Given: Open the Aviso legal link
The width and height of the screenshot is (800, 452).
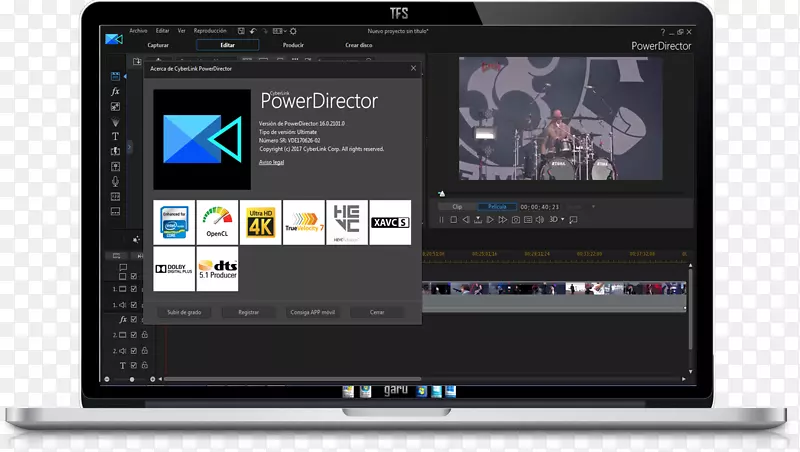Looking at the screenshot, I should [x=271, y=162].
